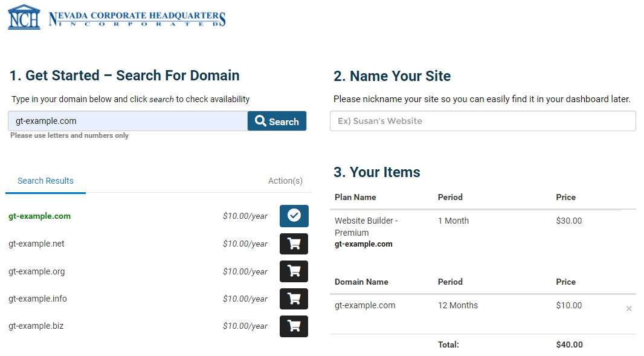Click the cart icon beside gt-example.org price

[294, 271]
